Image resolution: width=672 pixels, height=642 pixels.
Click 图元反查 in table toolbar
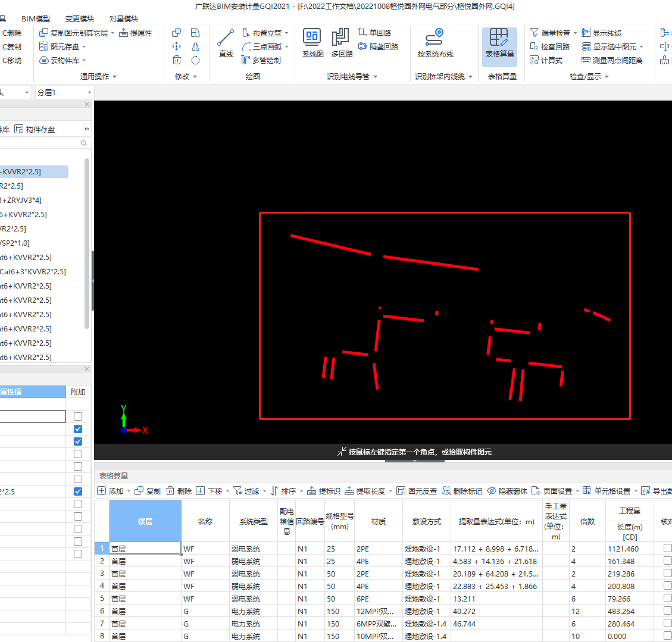417,491
